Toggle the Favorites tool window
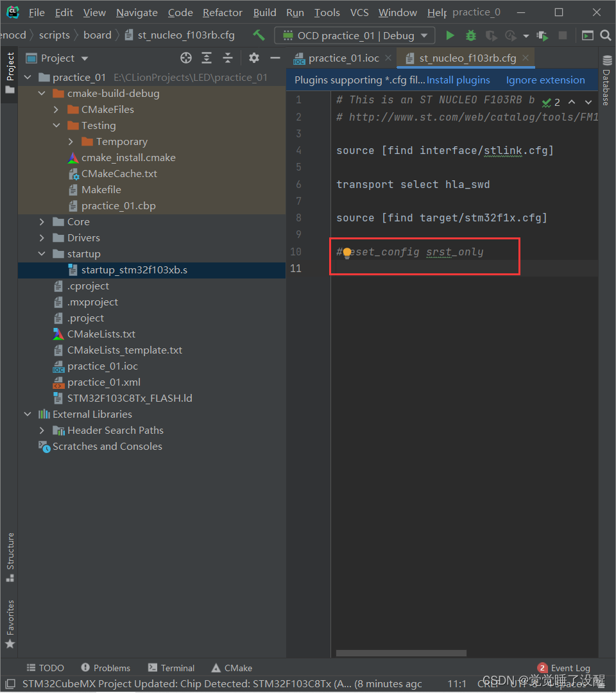 point(10,624)
